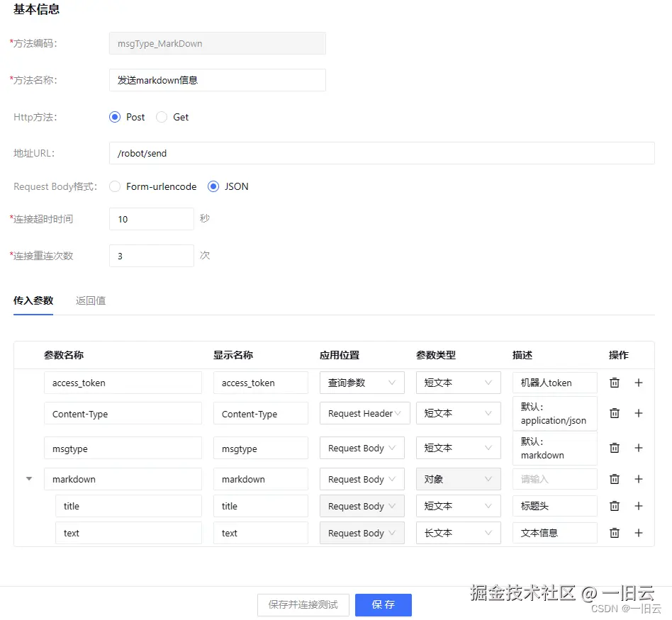The height and width of the screenshot is (620, 672).
Task: Focus the 连接重连次数 input
Action: click(151, 256)
